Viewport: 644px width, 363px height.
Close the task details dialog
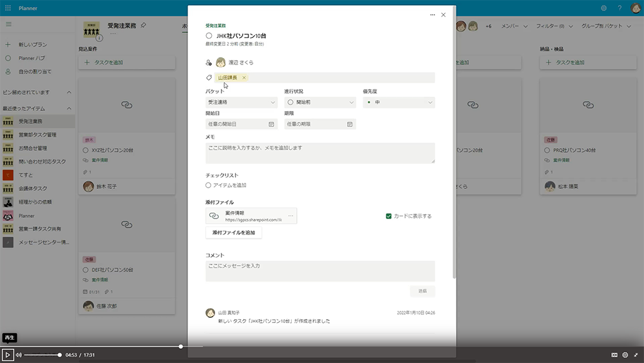pyautogui.click(x=443, y=15)
